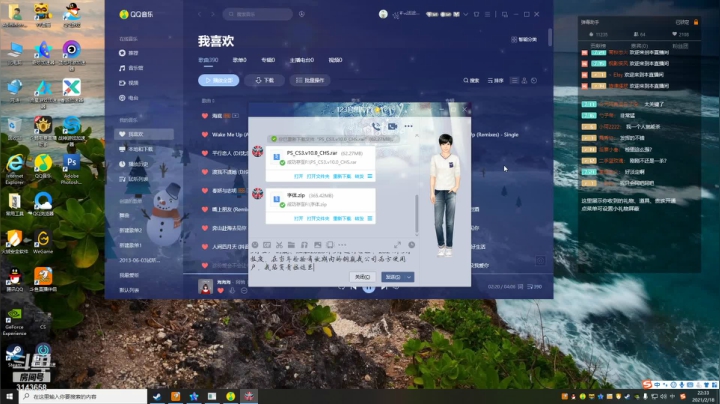Click the 下载 download button
The width and height of the screenshot is (720, 404).
click(x=264, y=80)
